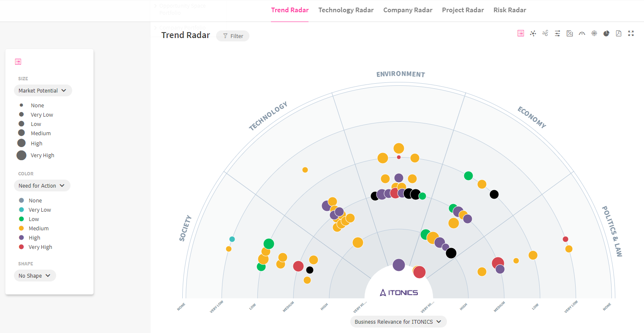
Task: Open the Risk Radar tab
Action: tap(509, 10)
